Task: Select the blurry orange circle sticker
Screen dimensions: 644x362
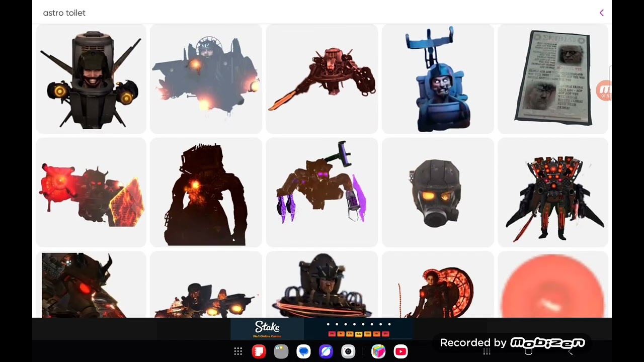Action: [x=552, y=285]
